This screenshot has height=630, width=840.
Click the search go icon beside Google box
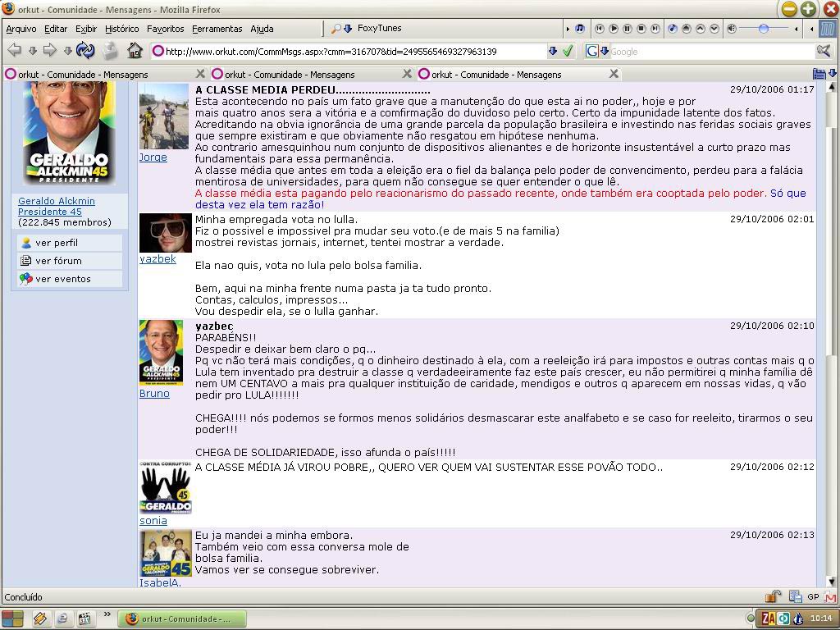click(x=824, y=52)
